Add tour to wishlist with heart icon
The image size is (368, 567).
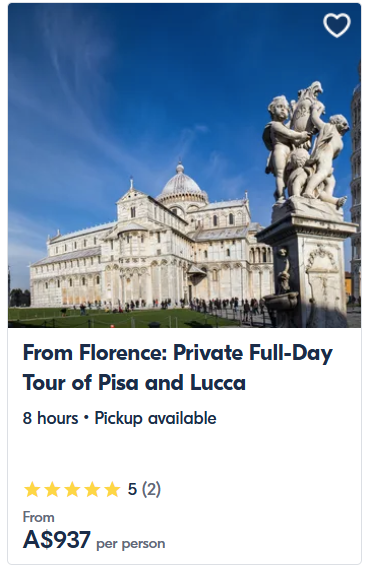(337, 25)
